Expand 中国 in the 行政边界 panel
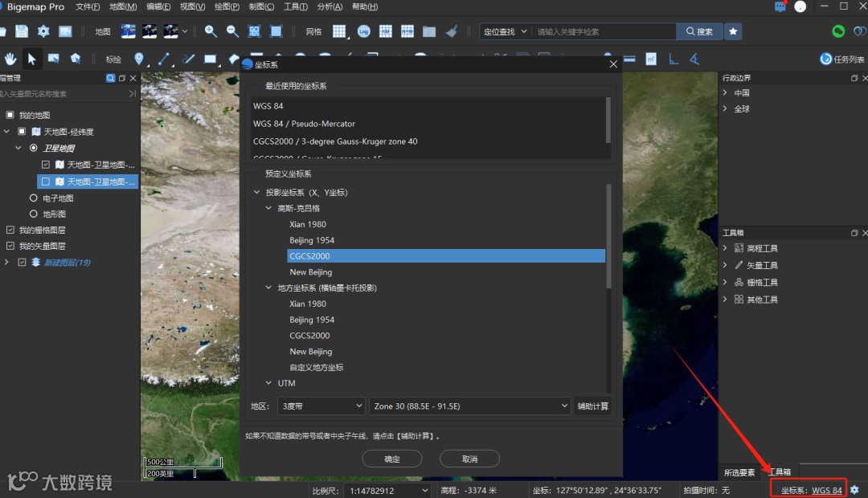The image size is (868, 498). 725,93
